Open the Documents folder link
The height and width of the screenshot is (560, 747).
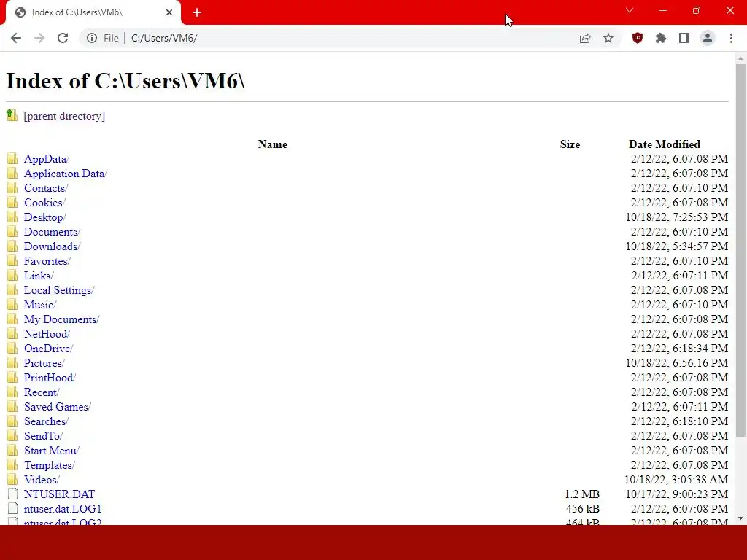click(x=53, y=232)
